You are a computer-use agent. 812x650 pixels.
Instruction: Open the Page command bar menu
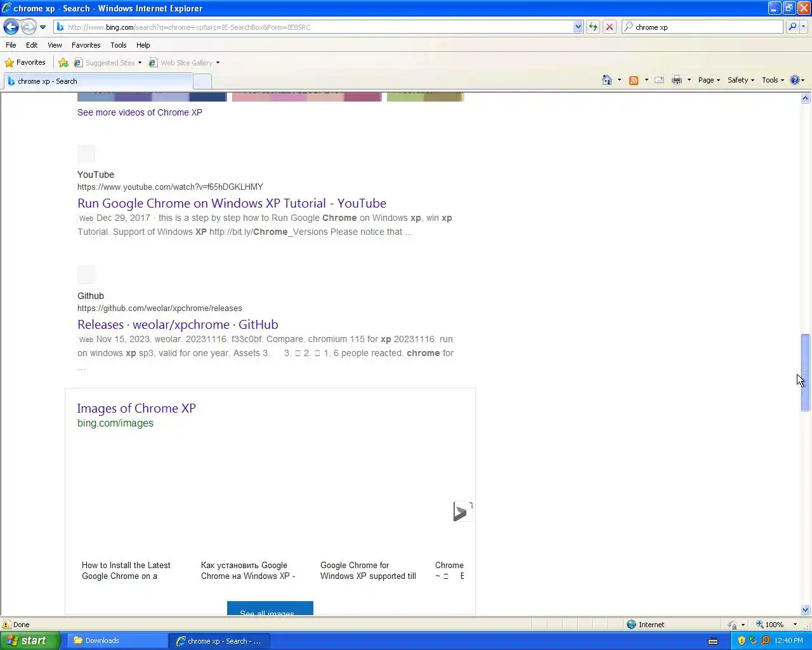(709, 80)
